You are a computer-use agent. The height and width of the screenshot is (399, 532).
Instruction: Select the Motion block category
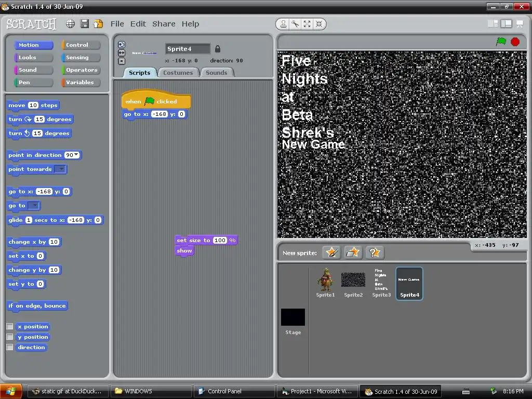point(34,45)
